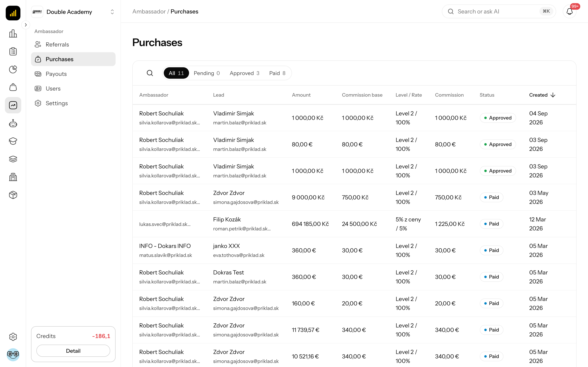Open the stacked layers sidebar icon
Viewport: 588px width, 367px height.
(13, 159)
